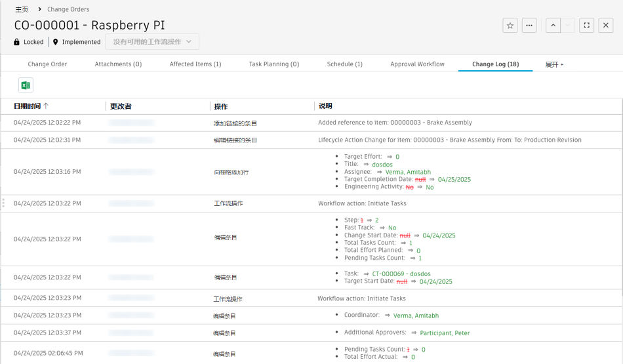
Task: Click 'Assignee: Verma, Amitabh' value
Action: (x=408, y=172)
